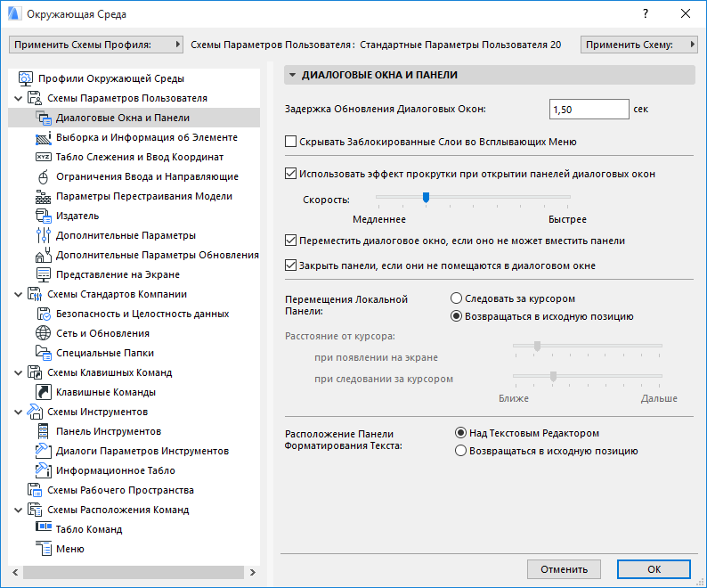Click Отменить button
707x588 pixels.
point(564,569)
